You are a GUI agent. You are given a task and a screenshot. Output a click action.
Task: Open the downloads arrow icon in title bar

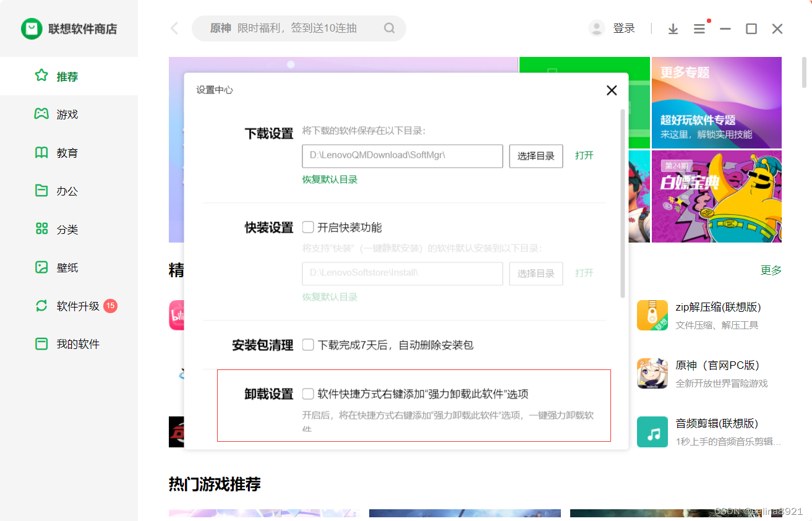coord(673,28)
